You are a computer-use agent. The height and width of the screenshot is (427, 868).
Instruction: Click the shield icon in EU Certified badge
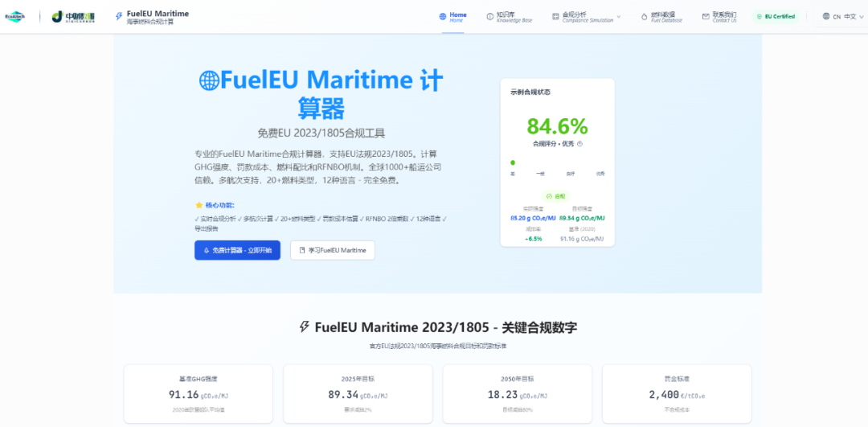pyautogui.click(x=759, y=17)
